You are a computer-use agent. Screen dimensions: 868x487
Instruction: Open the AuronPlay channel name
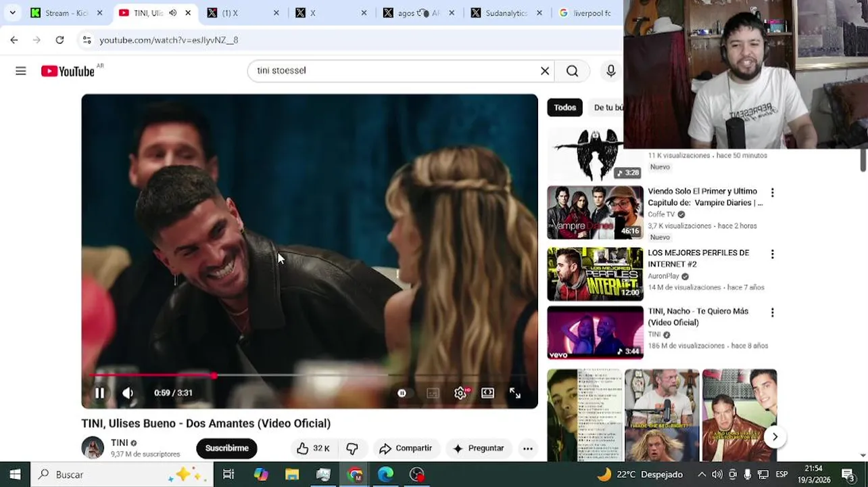[663, 276]
